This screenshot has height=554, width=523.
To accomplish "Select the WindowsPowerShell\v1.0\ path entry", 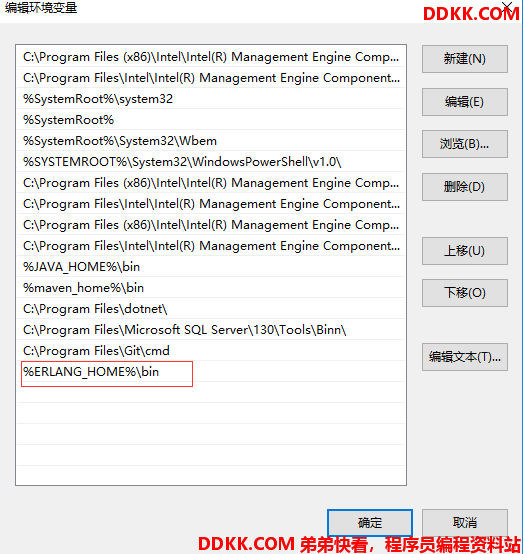I will [211, 162].
